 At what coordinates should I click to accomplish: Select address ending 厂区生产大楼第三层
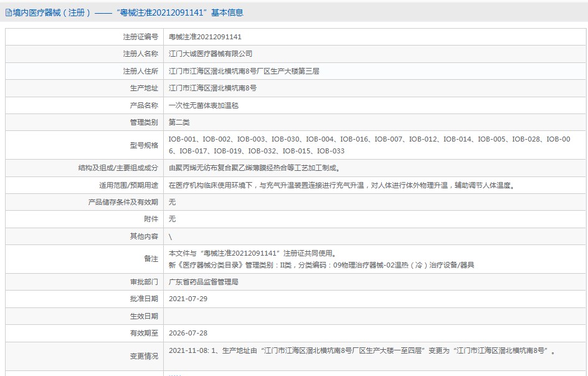244,71
